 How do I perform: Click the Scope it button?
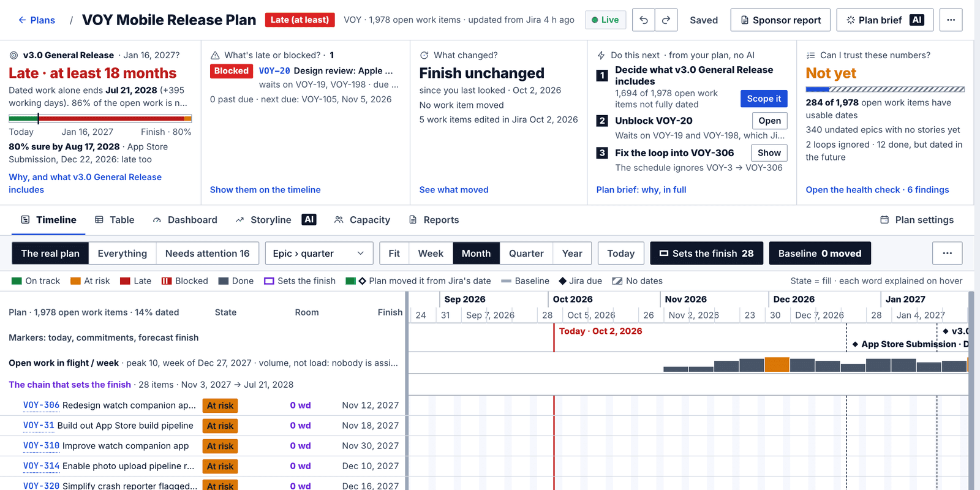[x=764, y=99]
